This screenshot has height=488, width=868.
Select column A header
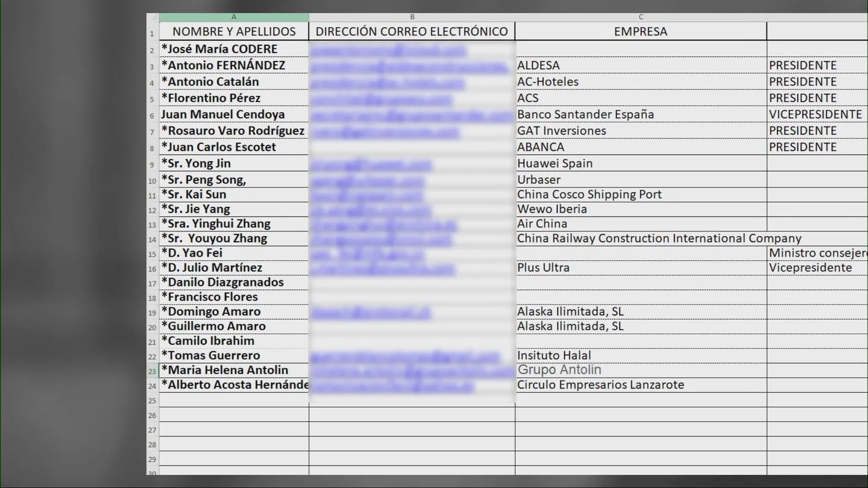click(x=234, y=17)
